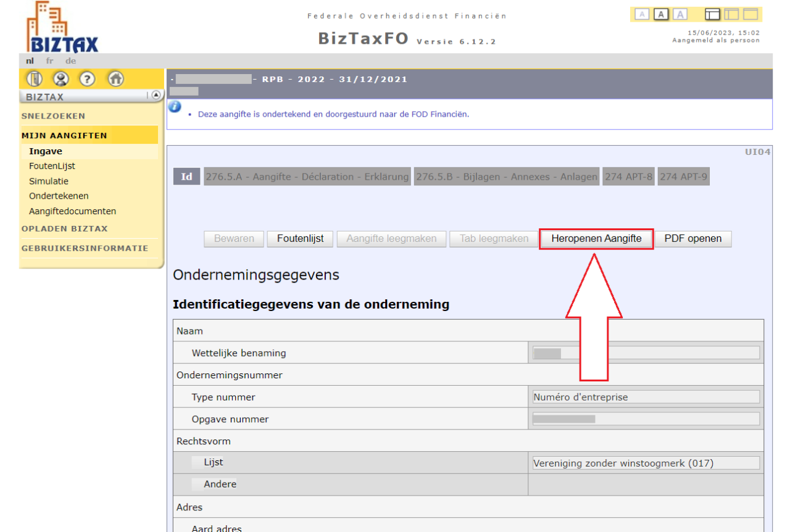The width and height of the screenshot is (790, 532).
Task: Click the 'Andere' label under Rechtsvorm
Action: (220, 484)
